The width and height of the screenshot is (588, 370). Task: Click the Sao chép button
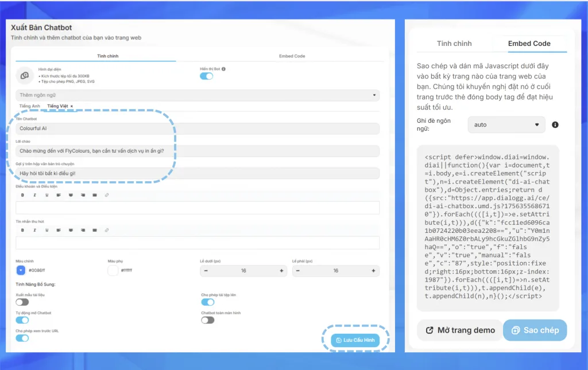[x=535, y=330]
